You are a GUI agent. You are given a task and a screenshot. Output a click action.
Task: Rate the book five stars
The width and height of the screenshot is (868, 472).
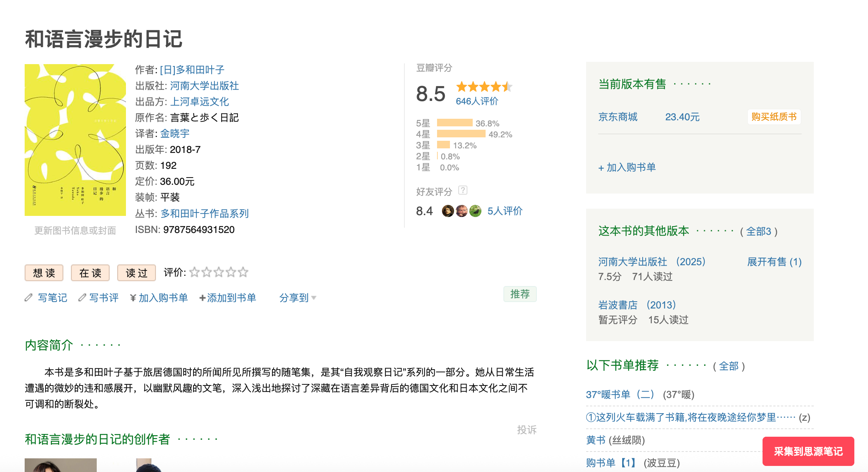pyautogui.click(x=243, y=272)
